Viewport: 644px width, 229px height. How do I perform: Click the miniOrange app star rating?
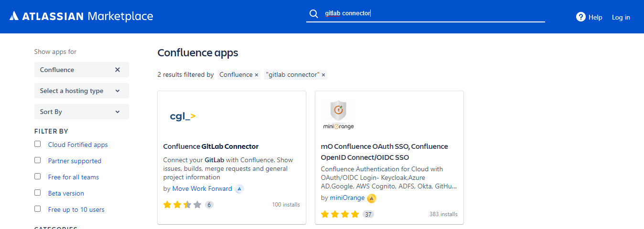point(340,214)
